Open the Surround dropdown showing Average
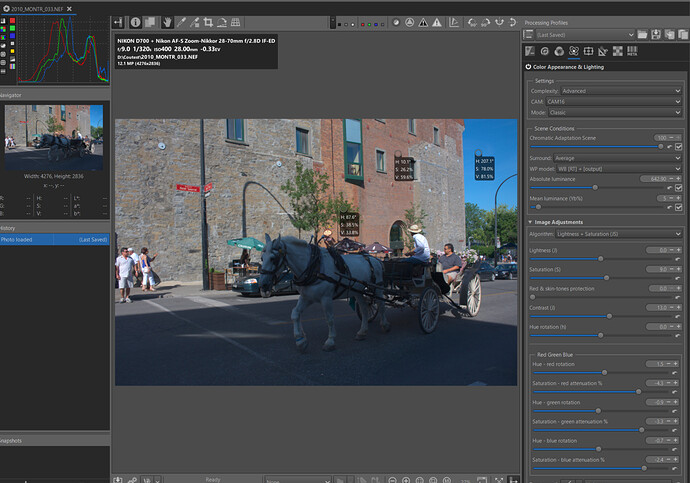 (x=619, y=157)
